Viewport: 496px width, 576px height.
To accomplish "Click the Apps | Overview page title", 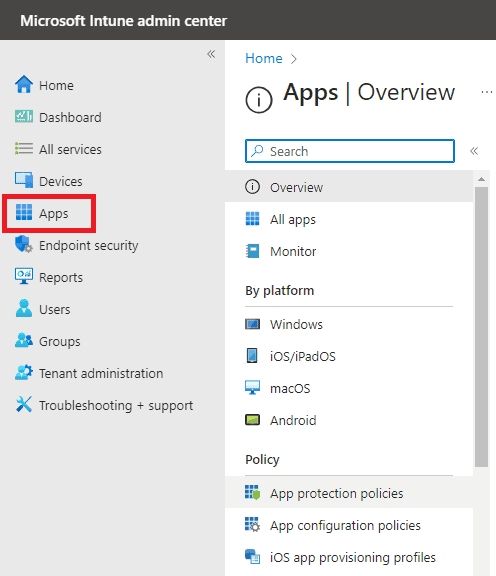I will (369, 92).
